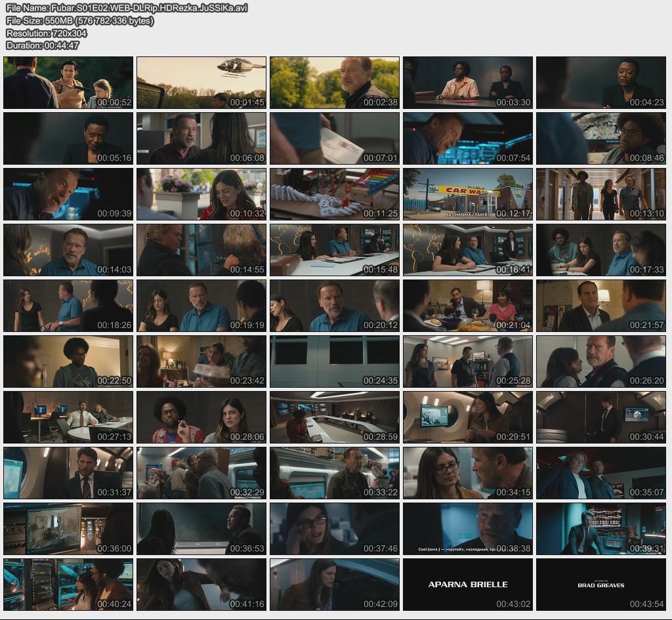Open the thumbnail timestamped 00:23:42
This screenshot has height=620, width=672.
pos(201,362)
